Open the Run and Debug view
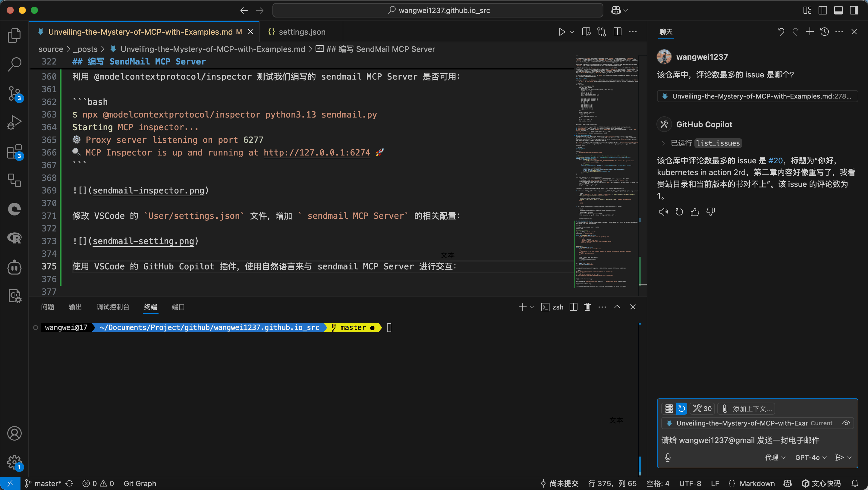Viewport: 868px width, 490px height. tap(14, 122)
